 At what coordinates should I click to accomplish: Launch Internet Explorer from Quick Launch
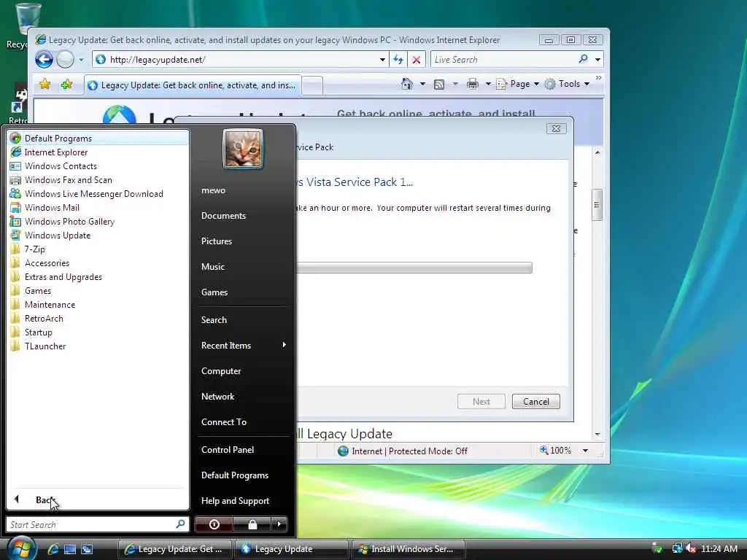(53, 549)
